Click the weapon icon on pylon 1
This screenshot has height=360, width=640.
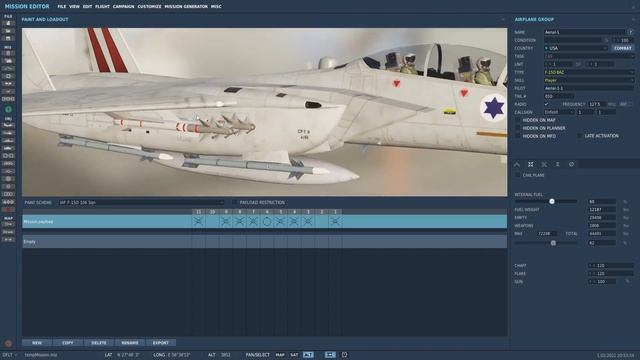(335, 221)
